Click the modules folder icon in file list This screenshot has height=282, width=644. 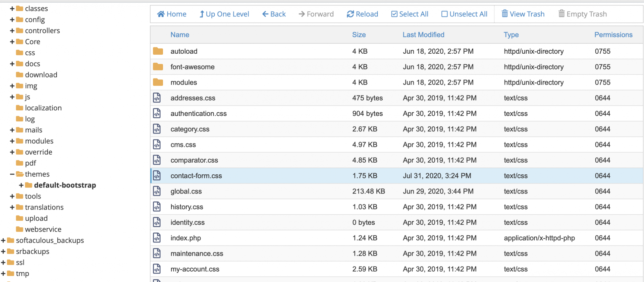pos(158,82)
